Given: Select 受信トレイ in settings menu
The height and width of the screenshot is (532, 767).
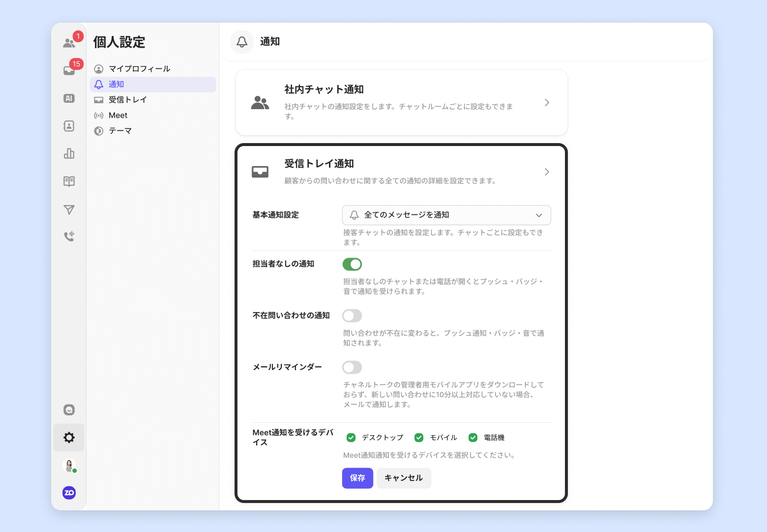Looking at the screenshot, I should click(x=153, y=100).
